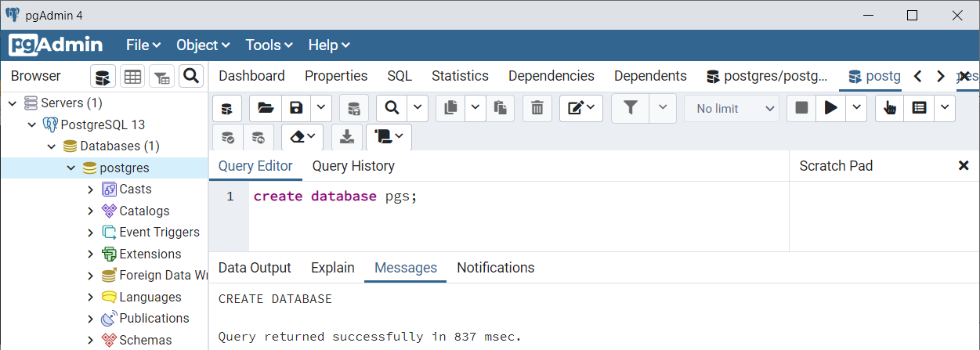
Task: Click the View Data grid icon in Browser
Action: (x=132, y=76)
